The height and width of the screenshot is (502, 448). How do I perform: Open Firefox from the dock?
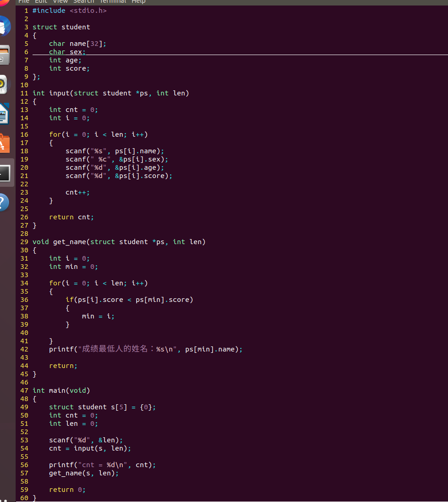click(4, 2)
